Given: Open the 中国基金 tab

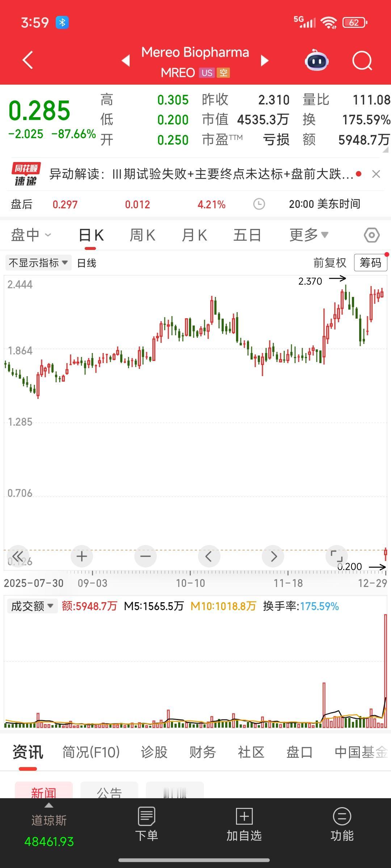Looking at the screenshot, I should (x=361, y=753).
